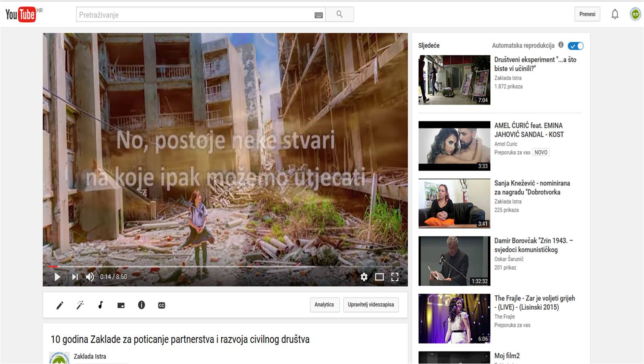Open Upravitelj videozapisa
This screenshot has height=364, width=644.
[x=370, y=305]
